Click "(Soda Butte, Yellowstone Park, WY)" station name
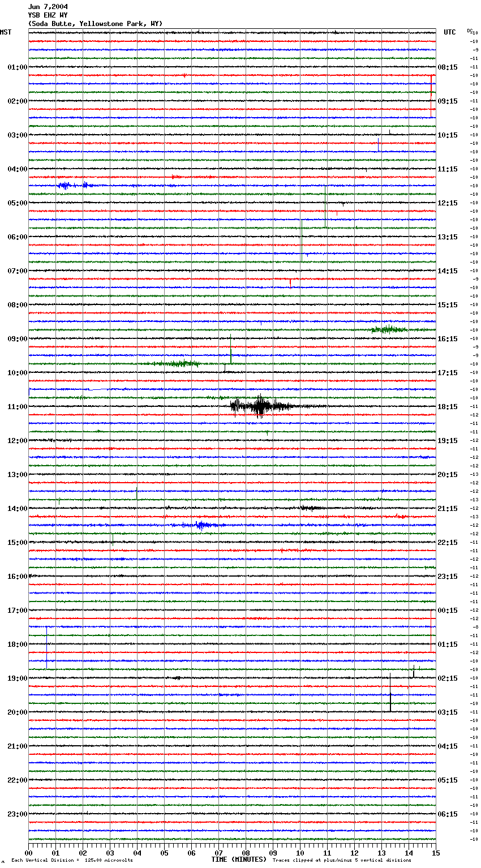 tap(95, 24)
